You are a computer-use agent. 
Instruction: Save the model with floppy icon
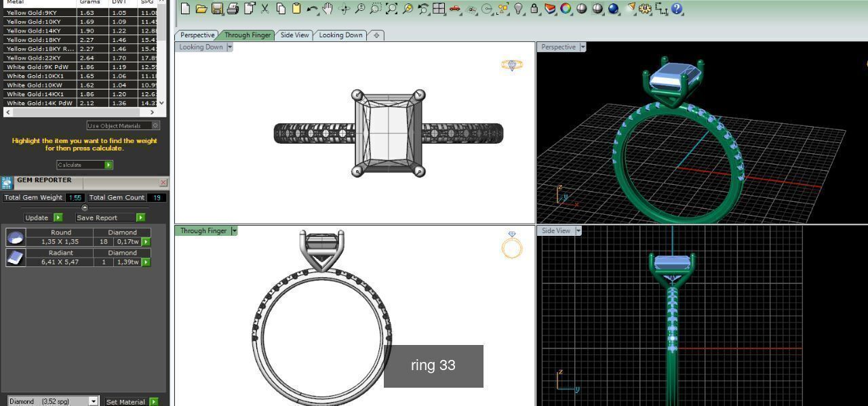point(217,9)
